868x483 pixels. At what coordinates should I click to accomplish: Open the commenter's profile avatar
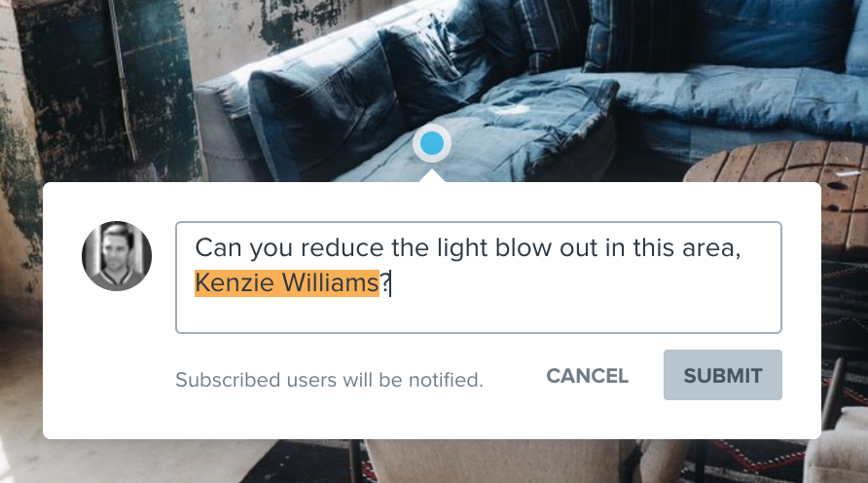117,256
